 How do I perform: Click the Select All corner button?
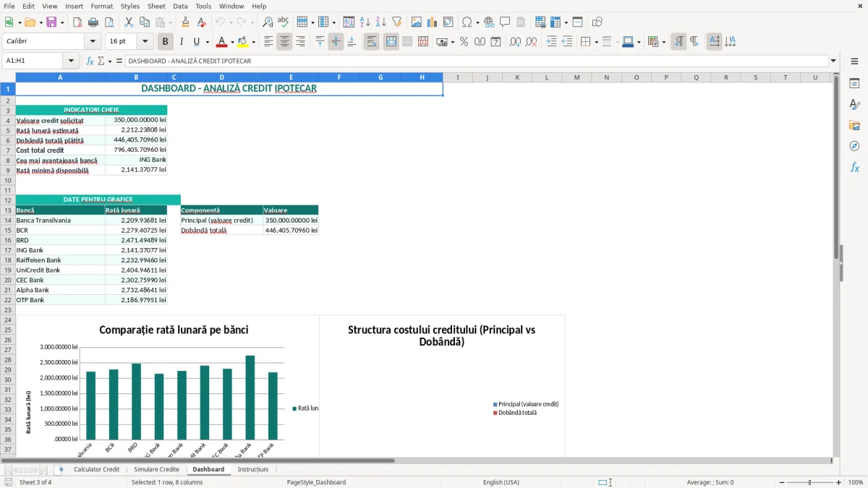pos(7,77)
